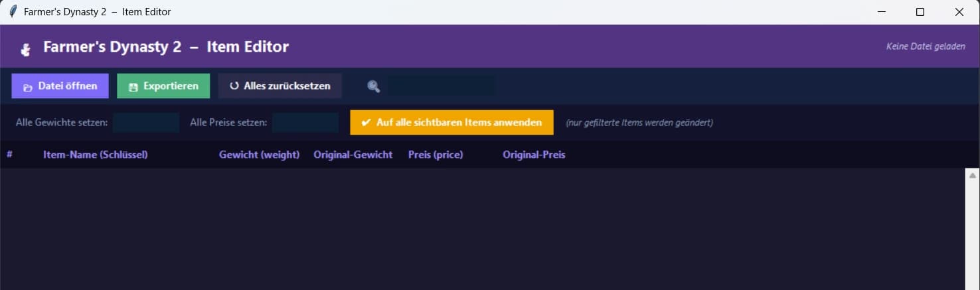980x290 pixels.
Task: Click the # column header
Action: click(x=10, y=155)
